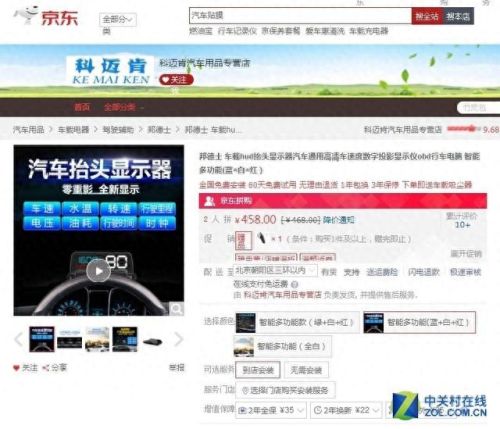Click the question mark icon next to 视频支付免运费

pyautogui.click(x=294, y=284)
